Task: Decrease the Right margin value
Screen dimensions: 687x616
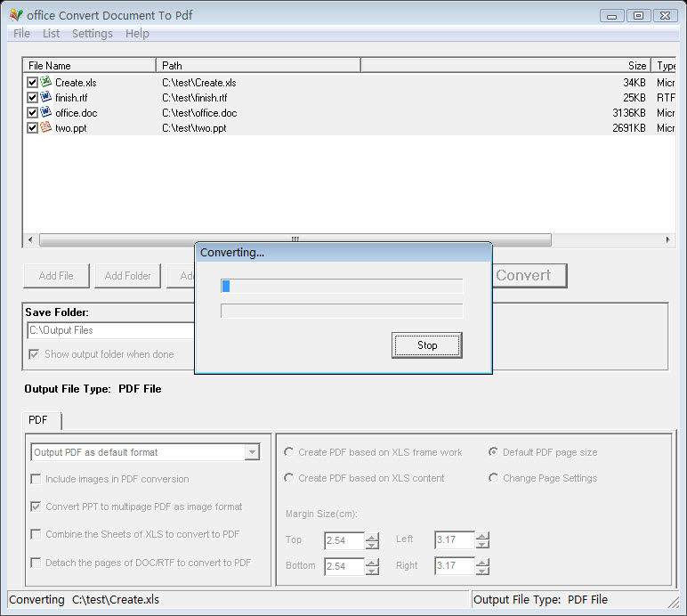Action: coord(482,570)
